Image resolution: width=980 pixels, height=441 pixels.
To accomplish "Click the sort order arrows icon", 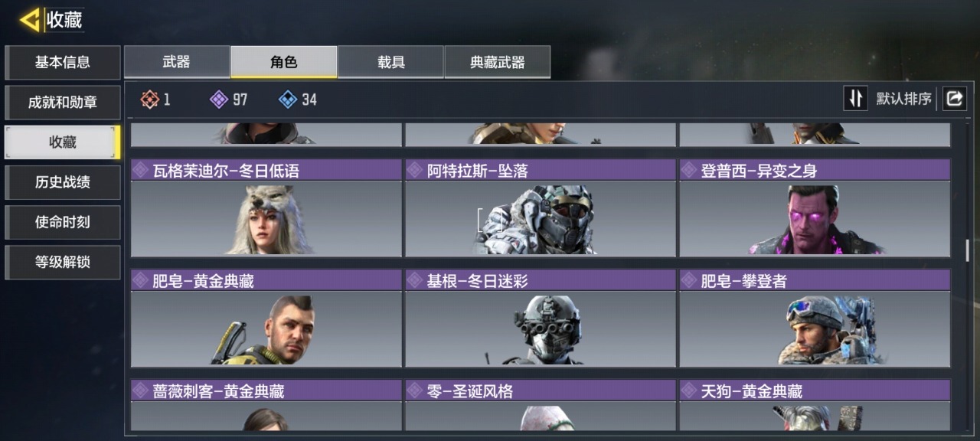I will coord(855,98).
